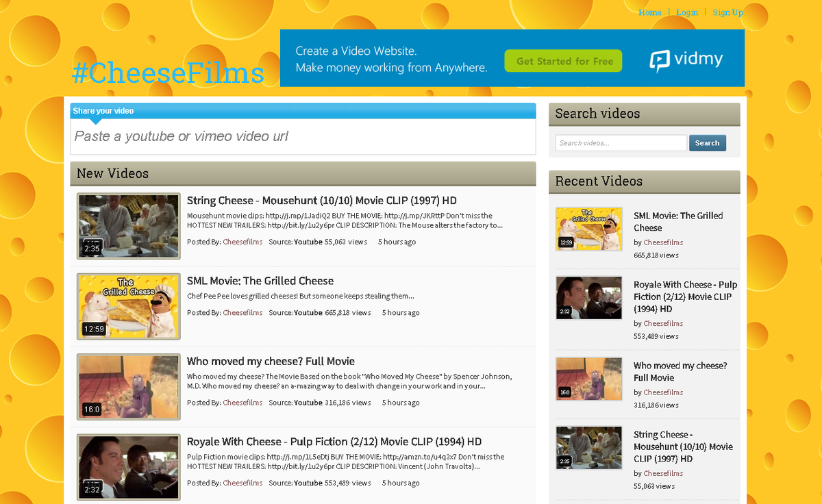Focus the Search videos input field
822x504 pixels.
click(x=621, y=143)
